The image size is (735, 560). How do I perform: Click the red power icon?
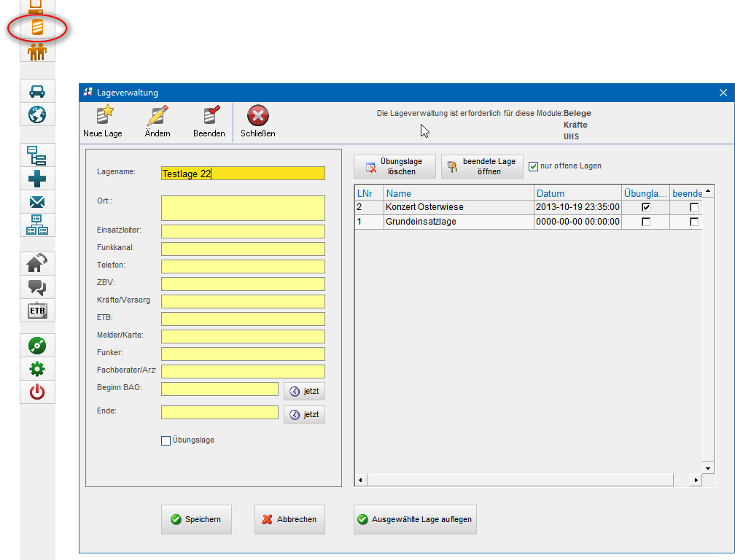[37, 392]
